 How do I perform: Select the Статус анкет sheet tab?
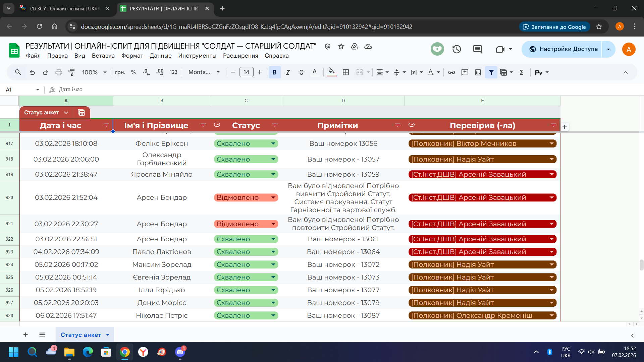coord(81,335)
